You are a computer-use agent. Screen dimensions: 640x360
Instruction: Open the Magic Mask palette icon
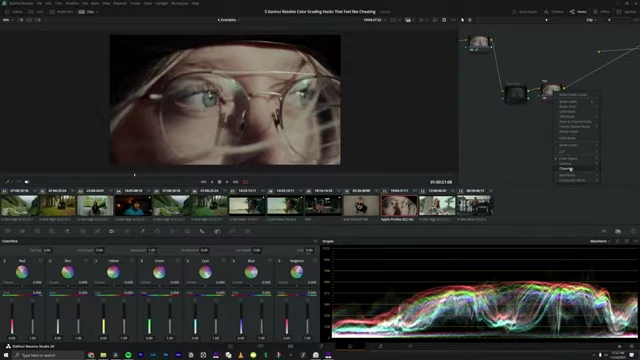tap(187, 231)
